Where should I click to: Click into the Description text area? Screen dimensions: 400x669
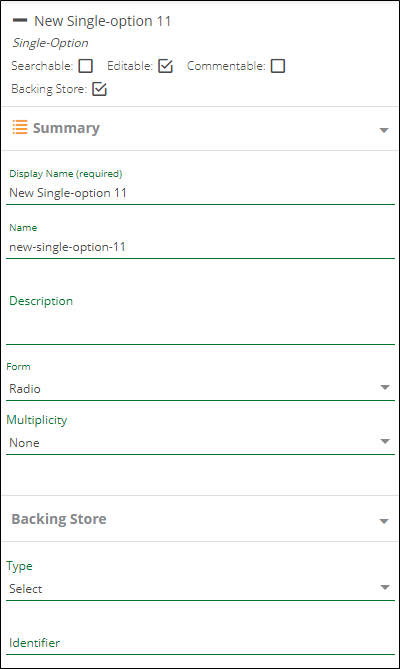coord(200,318)
